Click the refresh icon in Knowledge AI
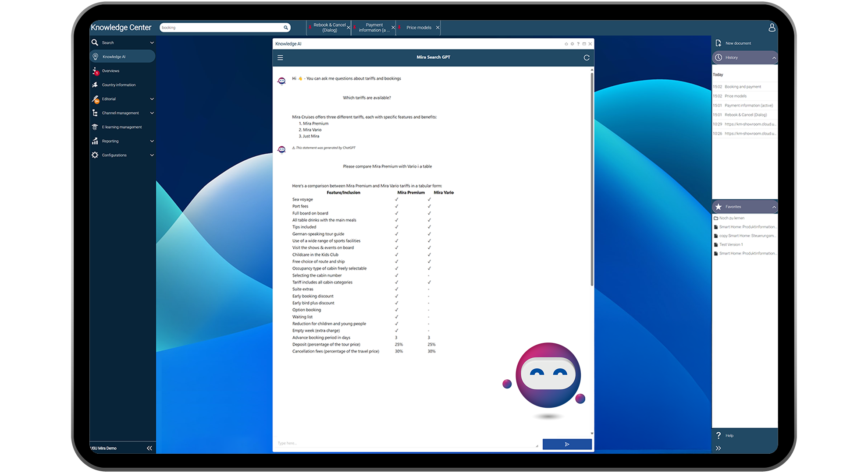This screenshot has height=473, width=868. (x=587, y=58)
